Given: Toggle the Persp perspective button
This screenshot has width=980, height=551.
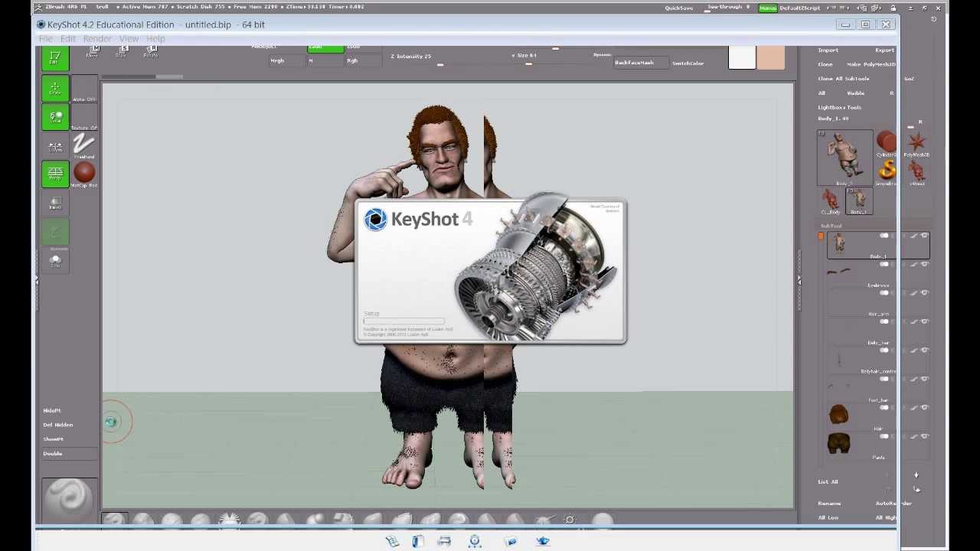Looking at the screenshot, I should click(x=55, y=174).
